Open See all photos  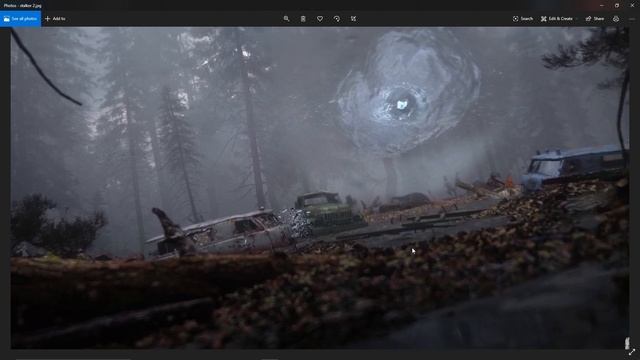(20, 19)
